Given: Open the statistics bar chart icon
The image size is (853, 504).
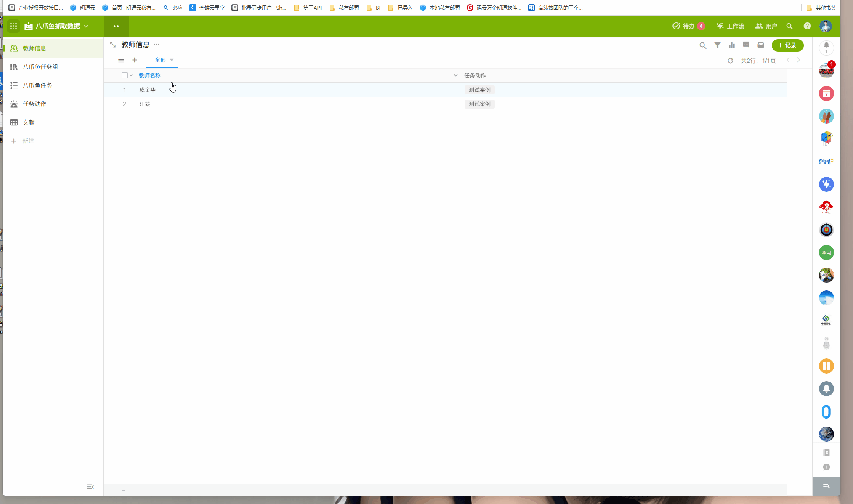Looking at the screenshot, I should tap(732, 45).
